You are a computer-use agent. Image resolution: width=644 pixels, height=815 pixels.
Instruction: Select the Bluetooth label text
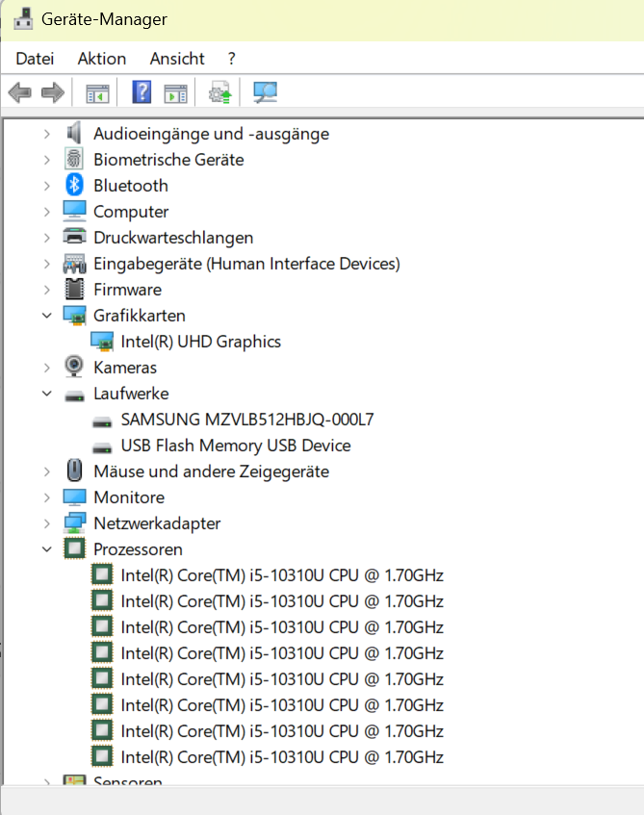(x=131, y=186)
